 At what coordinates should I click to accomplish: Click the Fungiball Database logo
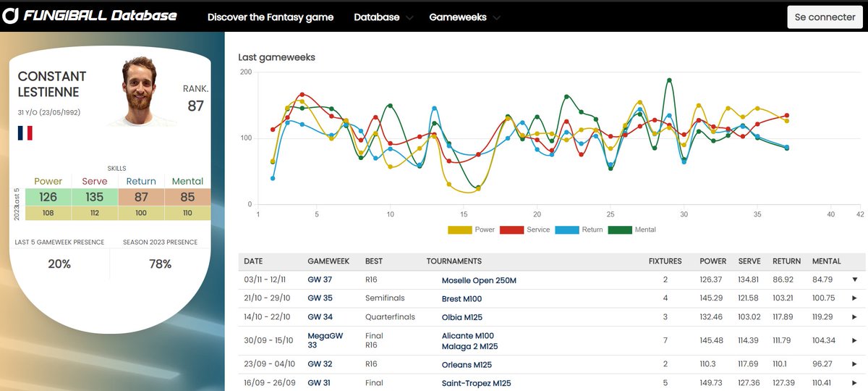(90, 15)
